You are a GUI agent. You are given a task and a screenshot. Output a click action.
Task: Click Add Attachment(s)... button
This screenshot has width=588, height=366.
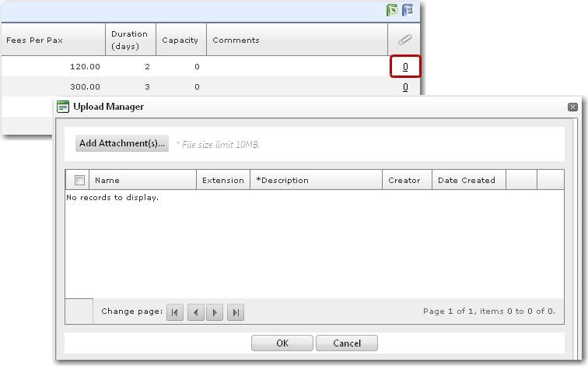122,143
